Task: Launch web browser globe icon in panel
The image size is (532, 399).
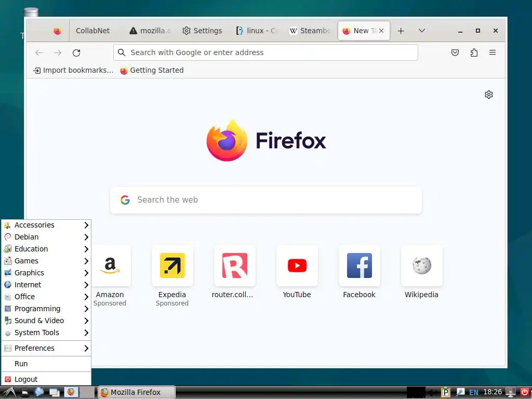Action: [39, 392]
